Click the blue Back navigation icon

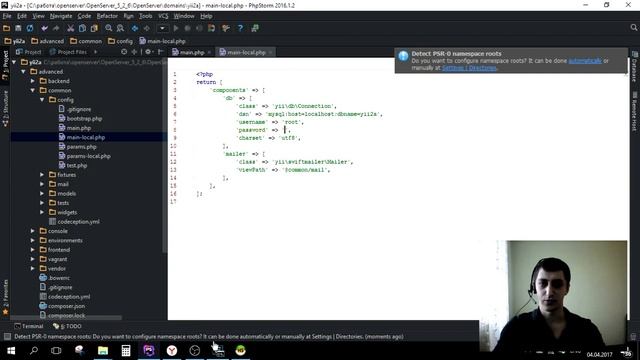(x=135, y=28)
